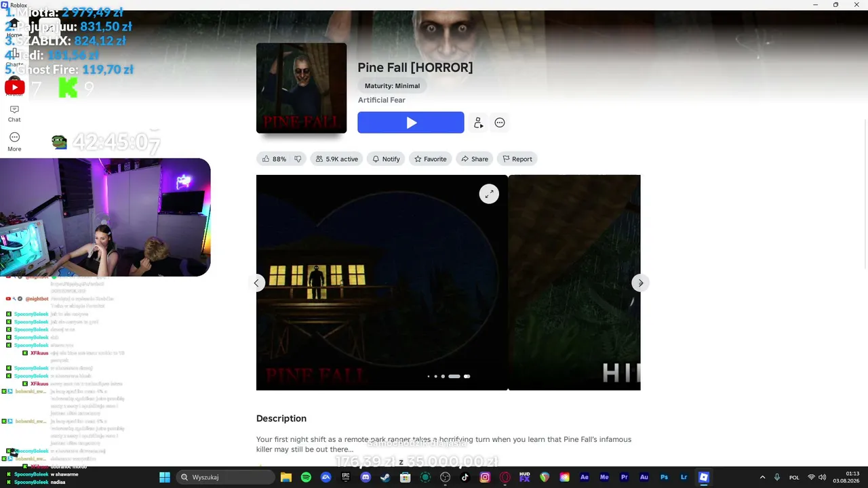The height and width of the screenshot is (488, 868).
Task: Report this game
Action: click(517, 159)
